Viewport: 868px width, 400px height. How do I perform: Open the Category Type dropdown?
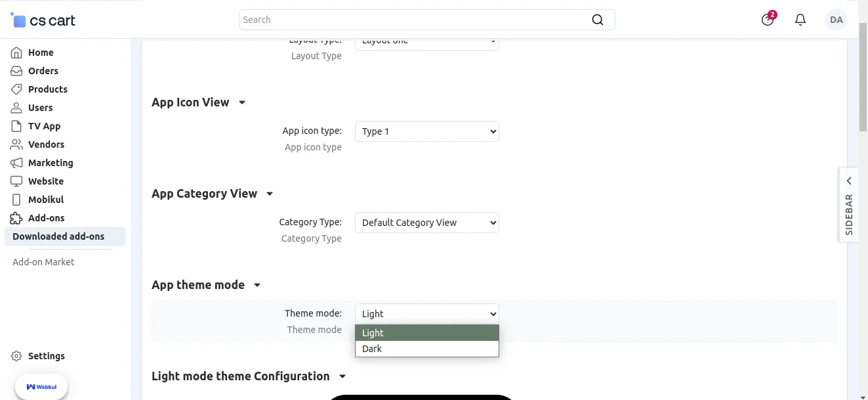pyautogui.click(x=426, y=223)
